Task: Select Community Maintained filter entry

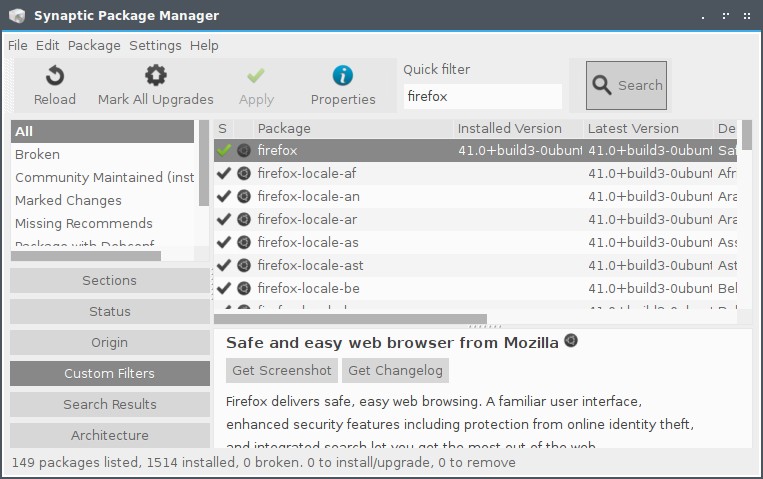Action: click(x=104, y=177)
